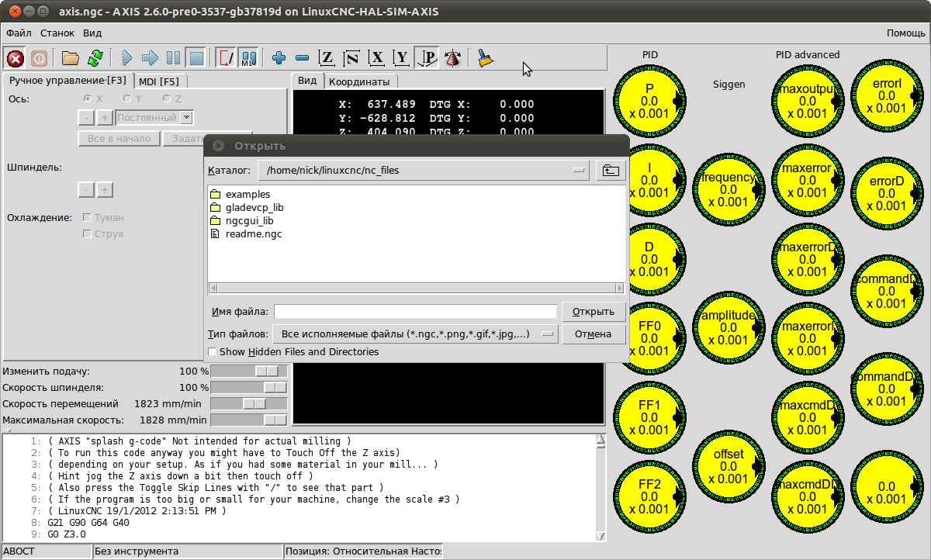Adjust the Изменить подачу feed override slider

point(249,372)
